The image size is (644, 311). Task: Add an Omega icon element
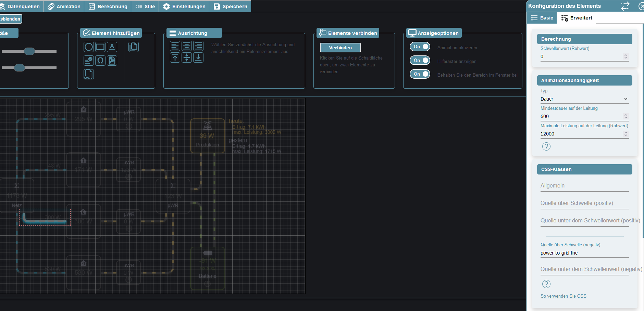click(100, 61)
